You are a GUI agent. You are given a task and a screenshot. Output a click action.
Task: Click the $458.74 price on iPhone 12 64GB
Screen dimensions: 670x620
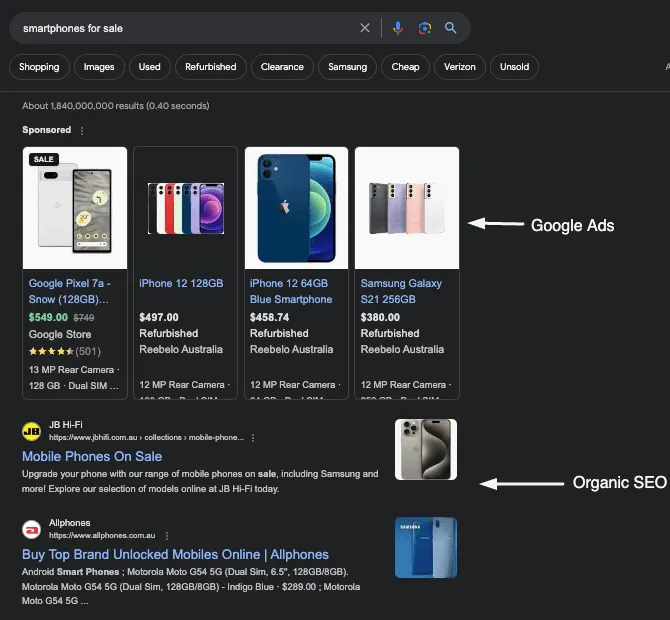coord(270,317)
